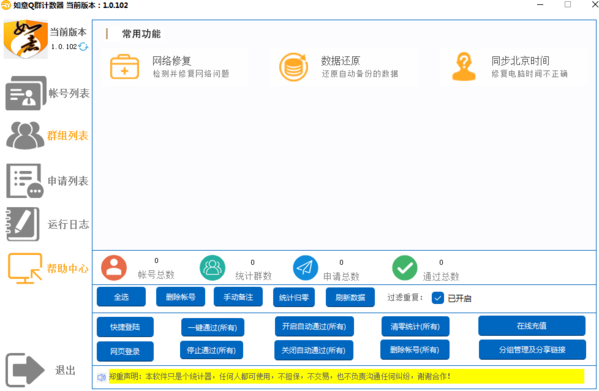This screenshot has height=391, width=599.
Task: Toggle the 过滤重复 已开启 checkbox
Action: click(x=438, y=298)
